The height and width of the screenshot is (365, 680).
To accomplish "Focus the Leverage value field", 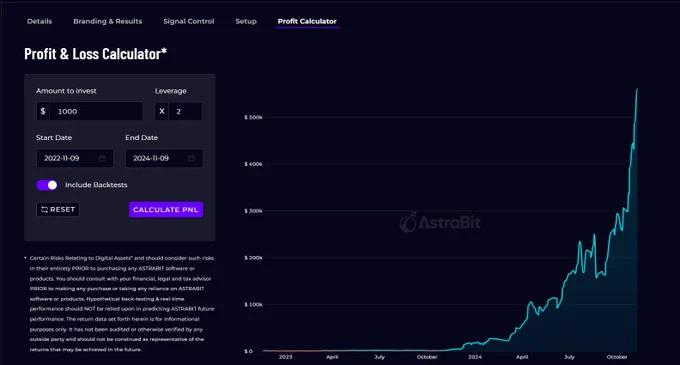I will pos(185,111).
